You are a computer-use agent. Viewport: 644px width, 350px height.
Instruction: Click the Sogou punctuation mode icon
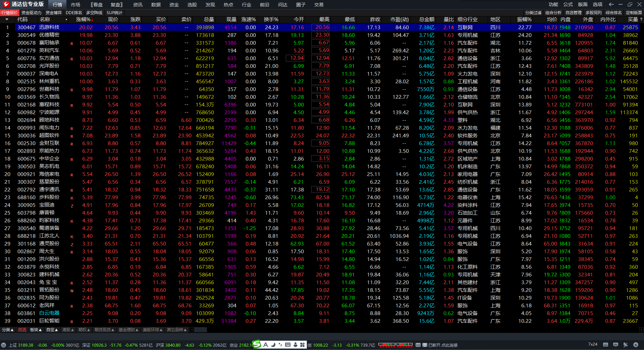click(x=280, y=345)
